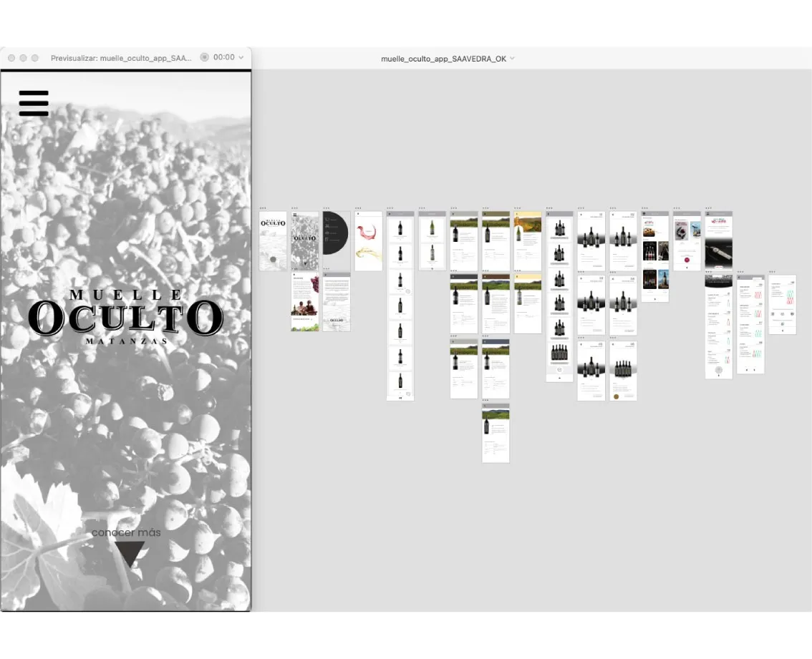Select the grapes home screen artboard

[304, 240]
